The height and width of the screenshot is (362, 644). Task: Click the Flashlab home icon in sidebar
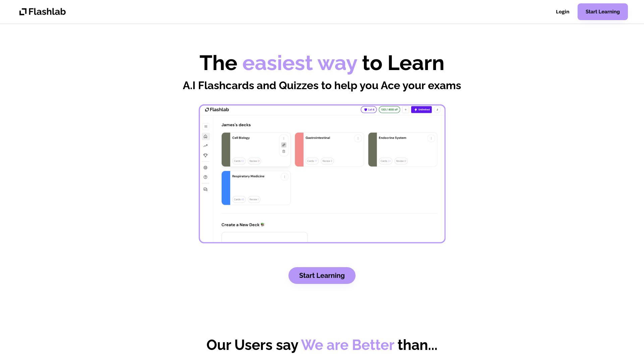(205, 136)
